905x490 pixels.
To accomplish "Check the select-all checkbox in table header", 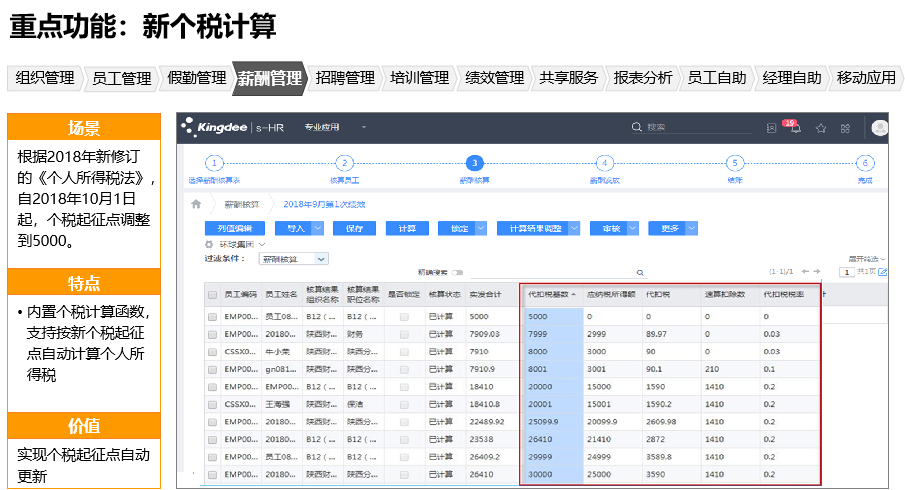I will (212, 295).
